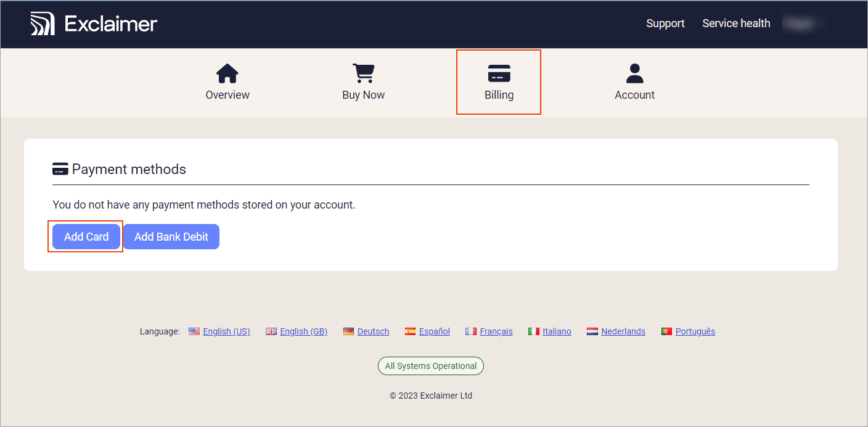
Task: Click the Portuguese flag icon
Action: point(666,331)
